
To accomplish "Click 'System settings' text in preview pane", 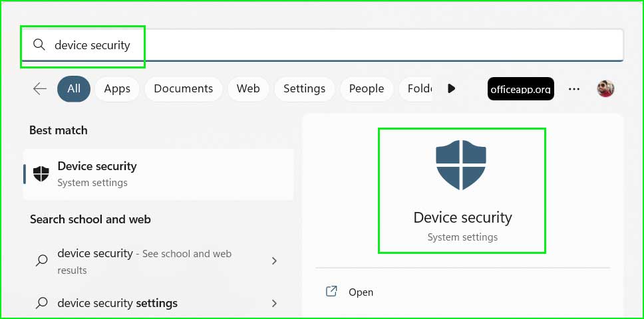I will 462,237.
